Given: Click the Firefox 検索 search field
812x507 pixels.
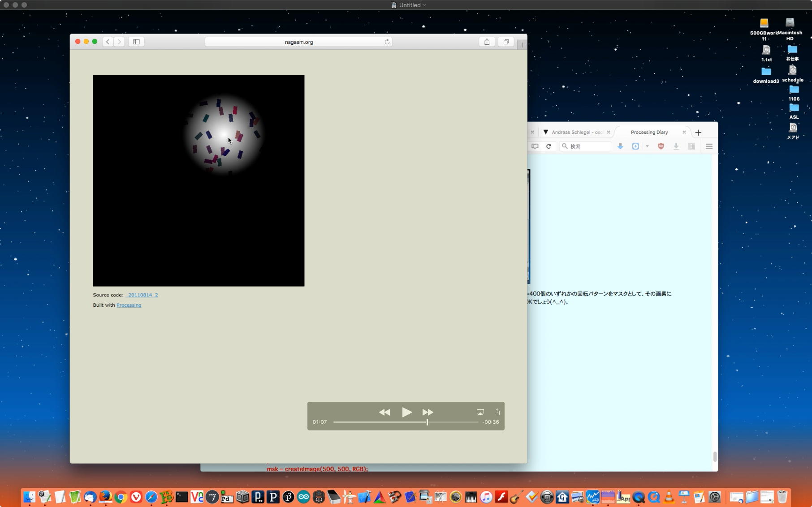Looking at the screenshot, I should pyautogui.click(x=585, y=146).
